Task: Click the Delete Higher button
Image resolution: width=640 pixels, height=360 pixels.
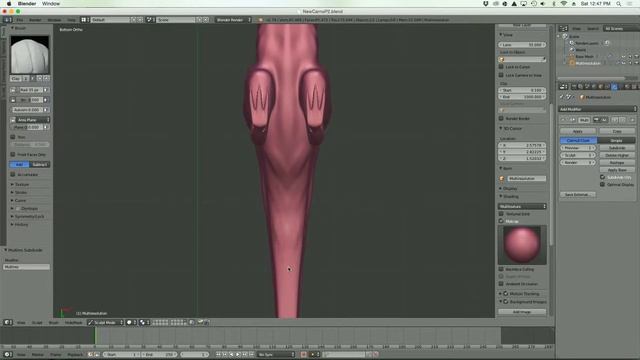Action: pos(617,155)
